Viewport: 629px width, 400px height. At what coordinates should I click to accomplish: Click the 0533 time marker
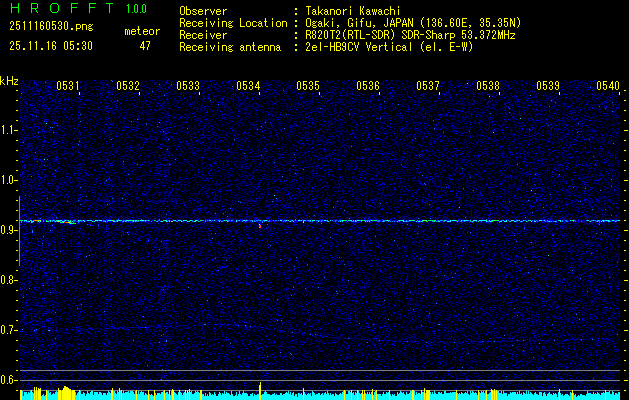coord(188,85)
